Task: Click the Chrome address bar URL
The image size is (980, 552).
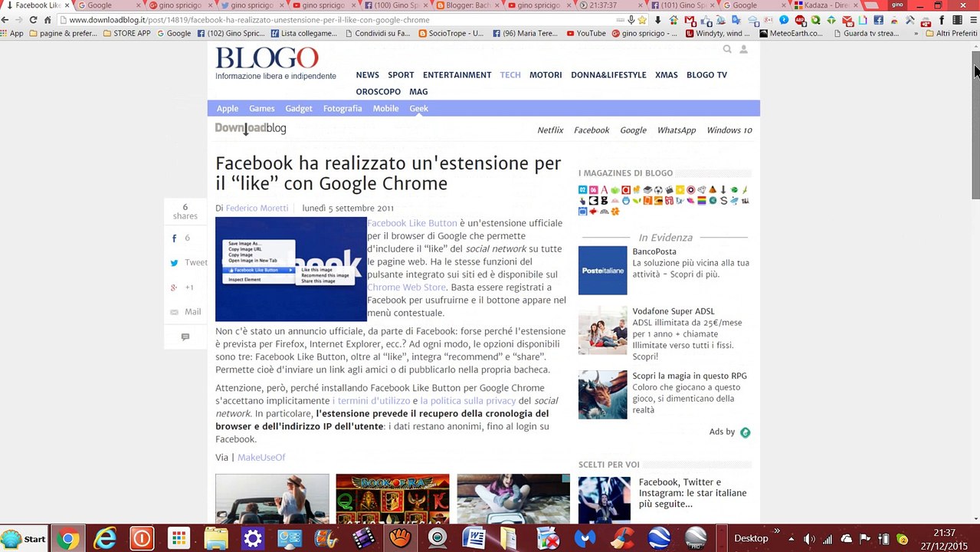Action: (x=249, y=20)
